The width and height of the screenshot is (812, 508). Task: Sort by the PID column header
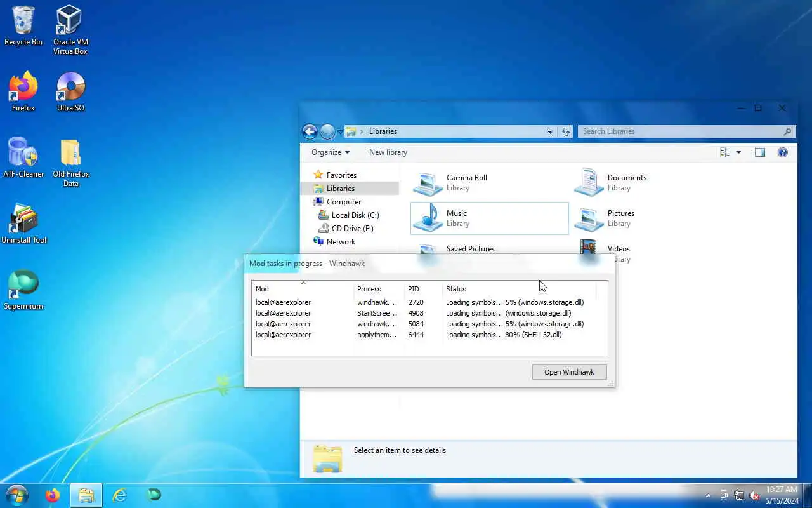pos(423,289)
